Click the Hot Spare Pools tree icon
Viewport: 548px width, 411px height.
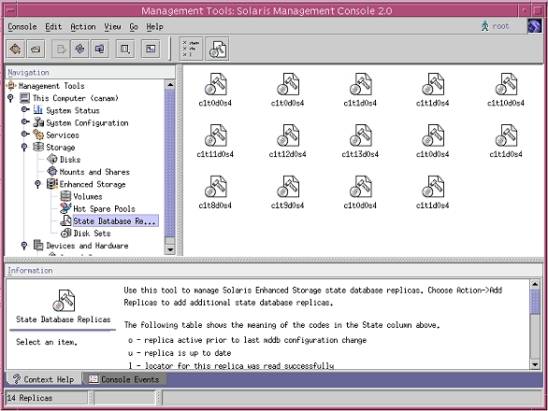tap(66, 208)
